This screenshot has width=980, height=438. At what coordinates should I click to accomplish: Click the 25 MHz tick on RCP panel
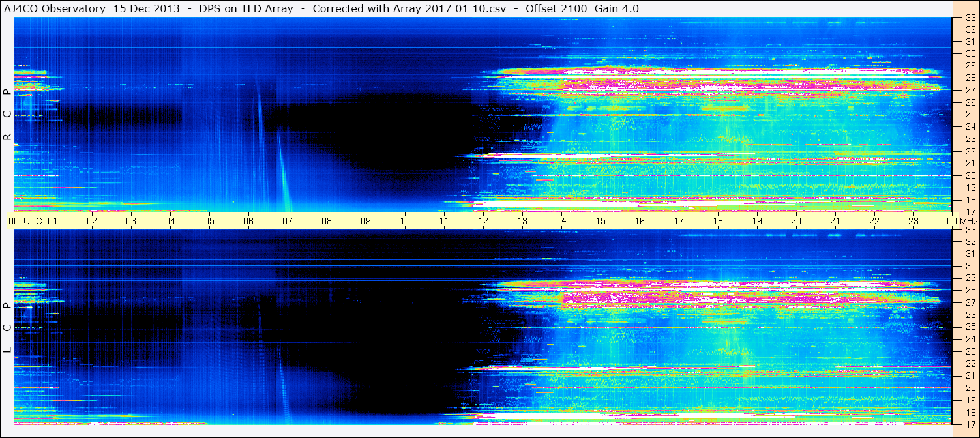pyautogui.click(x=970, y=115)
